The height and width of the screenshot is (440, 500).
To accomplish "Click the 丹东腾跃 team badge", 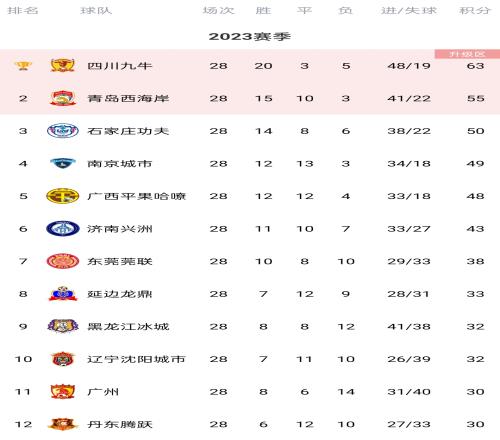I will tap(63, 424).
